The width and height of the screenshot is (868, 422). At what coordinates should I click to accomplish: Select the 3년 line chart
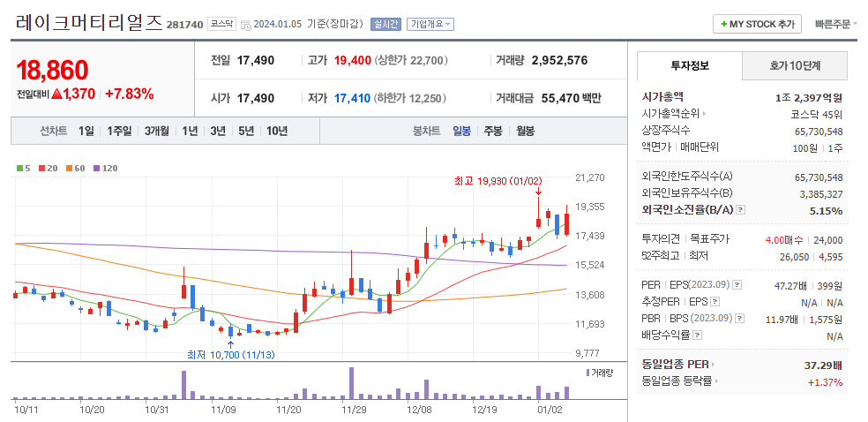pyautogui.click(x=218, y=132)
